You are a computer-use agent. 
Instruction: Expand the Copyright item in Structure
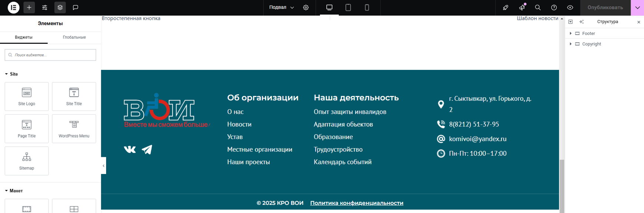571,44
